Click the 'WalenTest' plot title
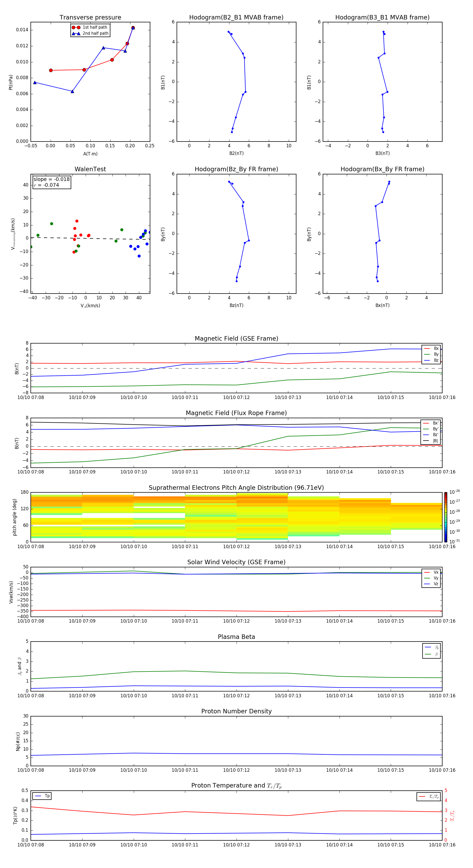Viewport: 473px width, 868px height. (x=90, y=169)
